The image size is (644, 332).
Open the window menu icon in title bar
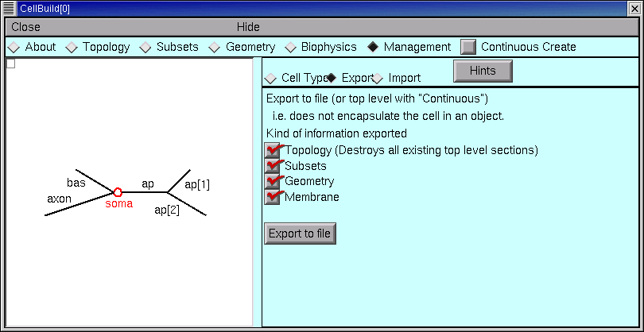pos(9,7)
